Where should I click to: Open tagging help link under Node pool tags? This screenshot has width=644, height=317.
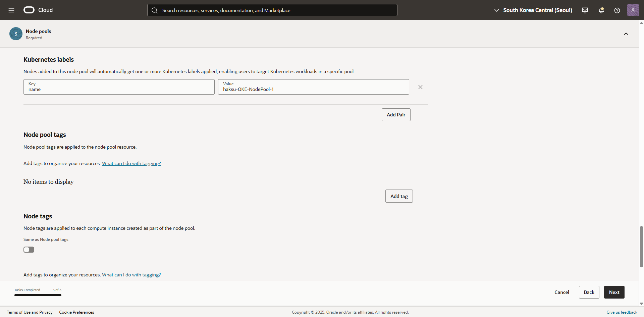131,163
